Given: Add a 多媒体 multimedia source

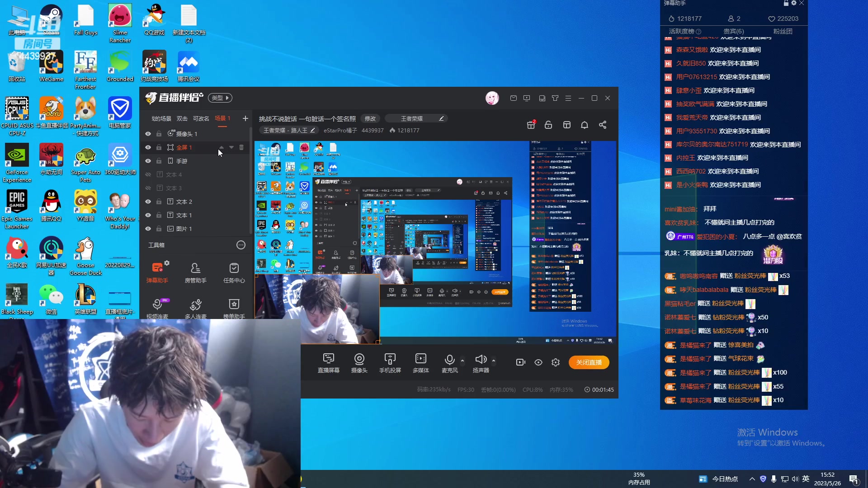Looking at the screenshot, I should coord(420,363).
